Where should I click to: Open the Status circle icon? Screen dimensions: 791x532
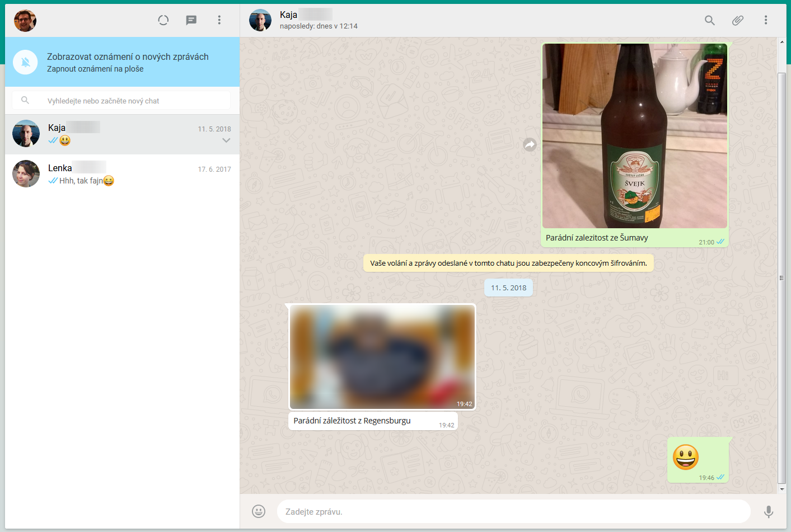pos(163,20)
